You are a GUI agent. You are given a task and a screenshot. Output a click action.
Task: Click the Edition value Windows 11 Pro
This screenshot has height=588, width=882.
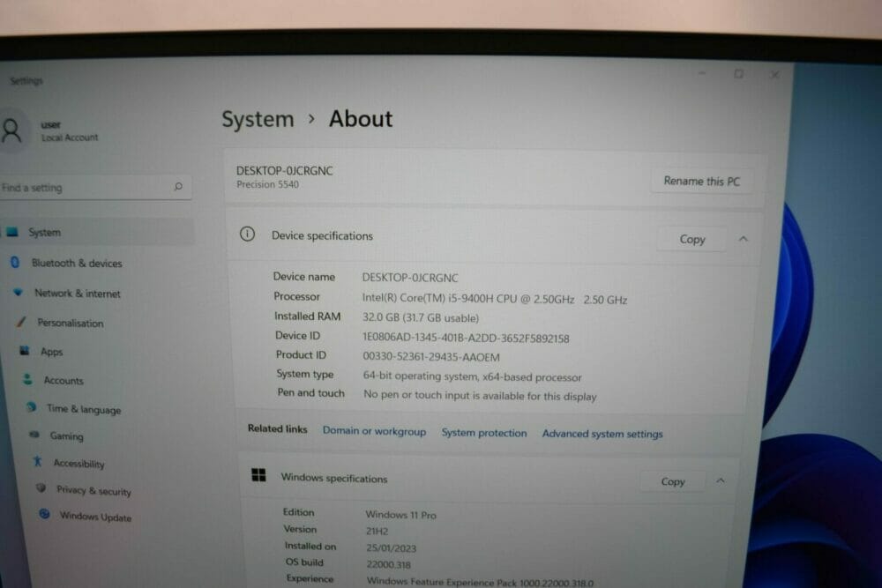[400, 514]
